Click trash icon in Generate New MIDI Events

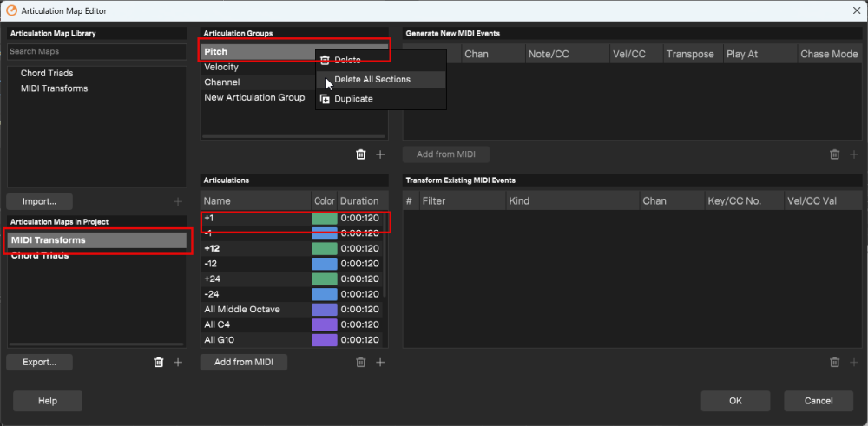pyautogui.click(x=834, y=154)
